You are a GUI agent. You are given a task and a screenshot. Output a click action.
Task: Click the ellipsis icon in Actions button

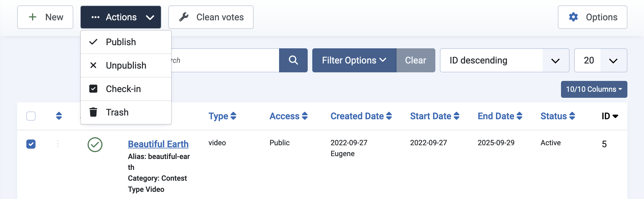[x=95, y=17]
